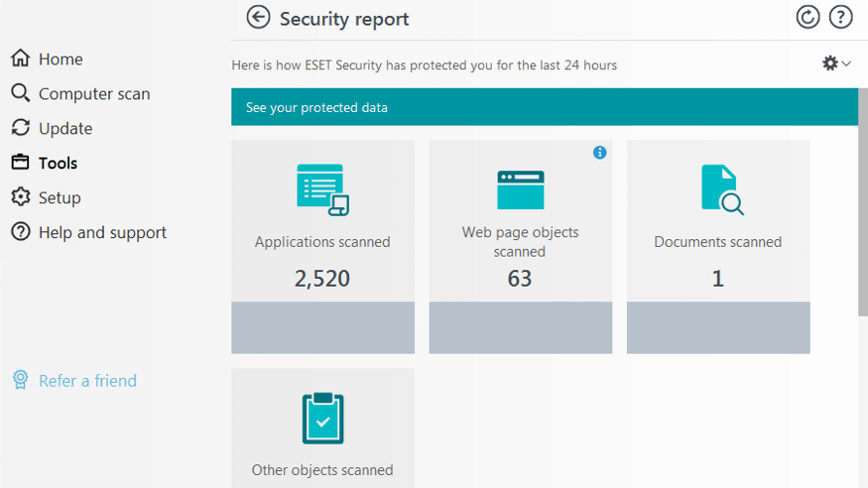Viewport: 868px width, 488px height.
Task: Select Update in the sidebar
Action: point(64,129)
